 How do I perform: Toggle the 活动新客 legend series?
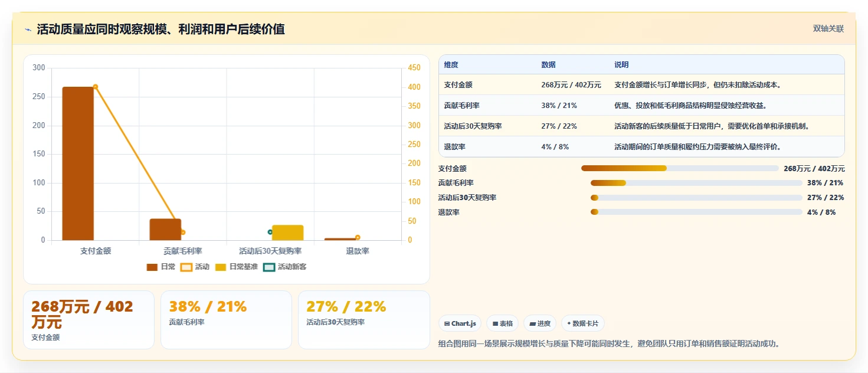point(285,267)
